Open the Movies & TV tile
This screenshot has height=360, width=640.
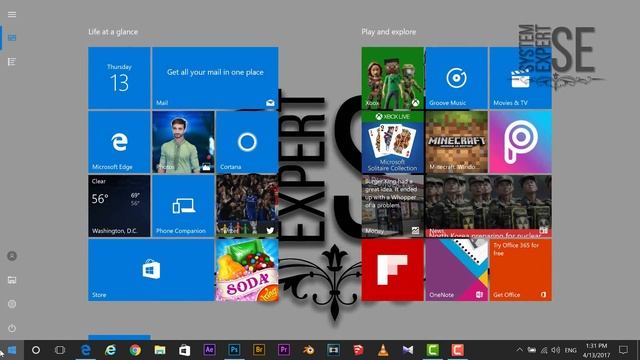click(520, 78)
